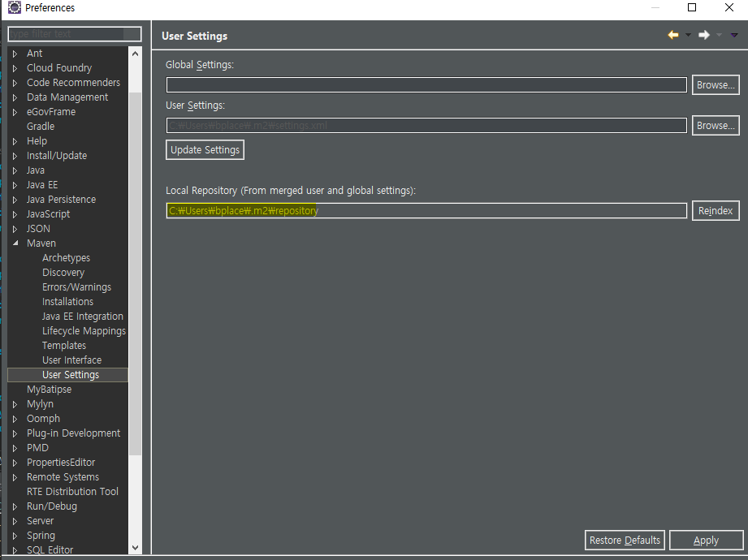The width and height of the screenshot is (748, 560).
Task: Browse for User Settings file
Action: pos(716,125)
